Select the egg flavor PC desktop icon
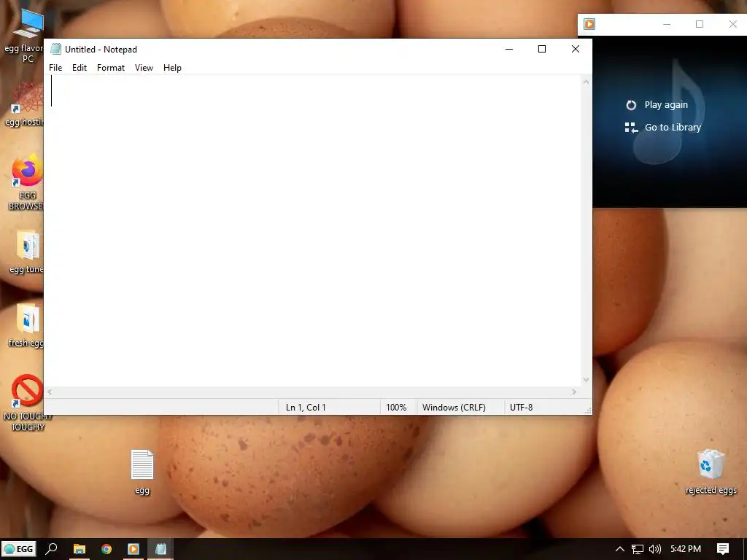The height and width of the screenshot is (560, 747). pyautogui.click(x=27, y=36)
